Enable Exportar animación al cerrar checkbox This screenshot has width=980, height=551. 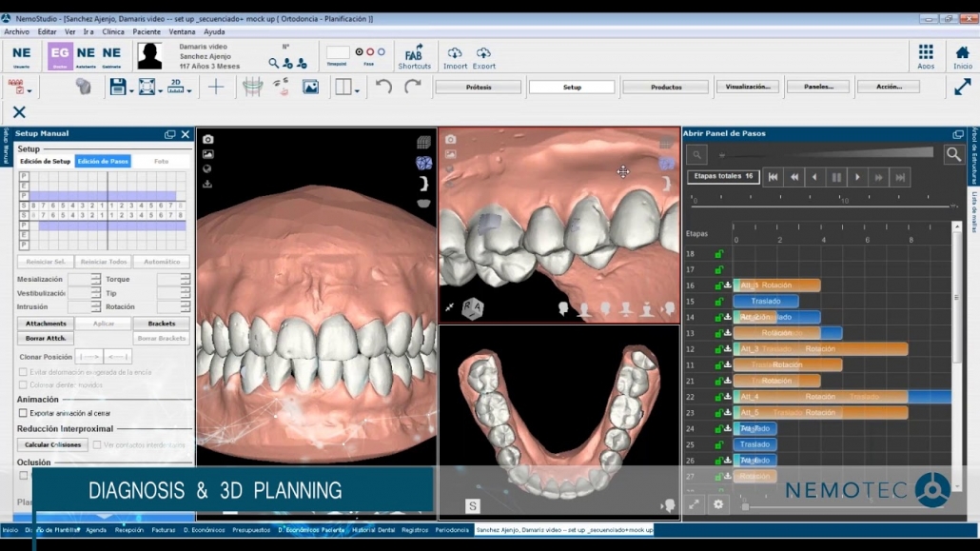pyautogui.click(x=23, y=413)
